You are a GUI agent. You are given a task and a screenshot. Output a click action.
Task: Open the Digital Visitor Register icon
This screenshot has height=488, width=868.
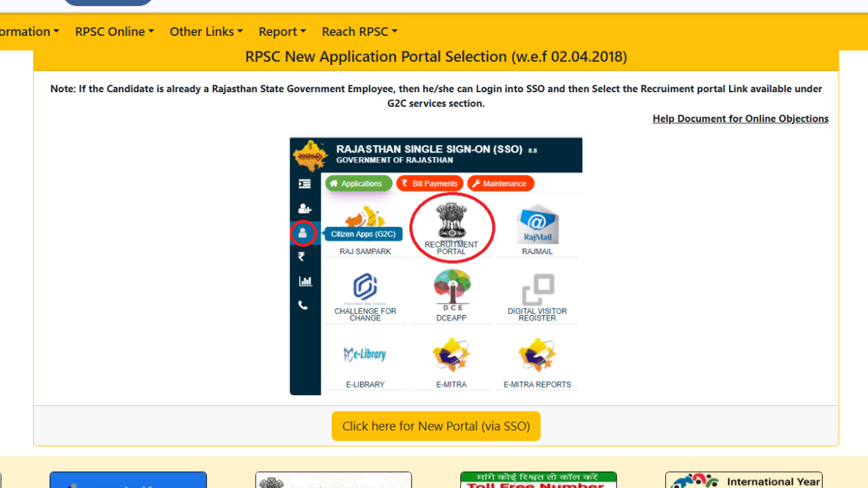pos(537,290)
